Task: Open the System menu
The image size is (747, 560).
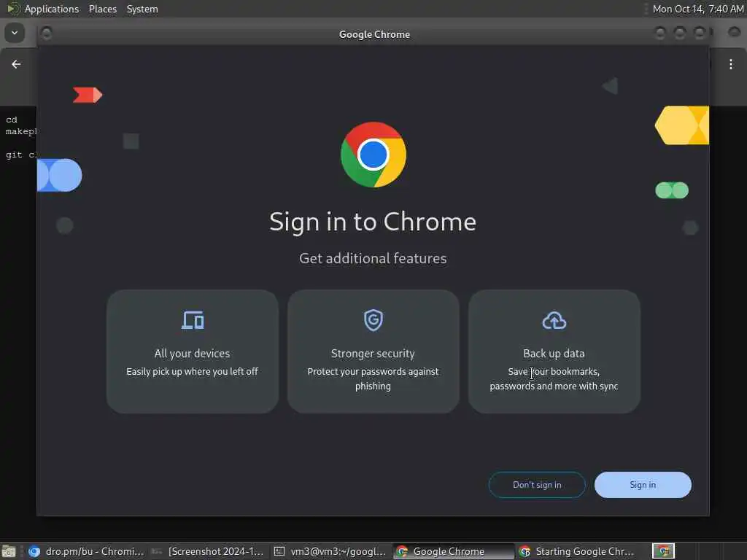Action: point(142,9)
